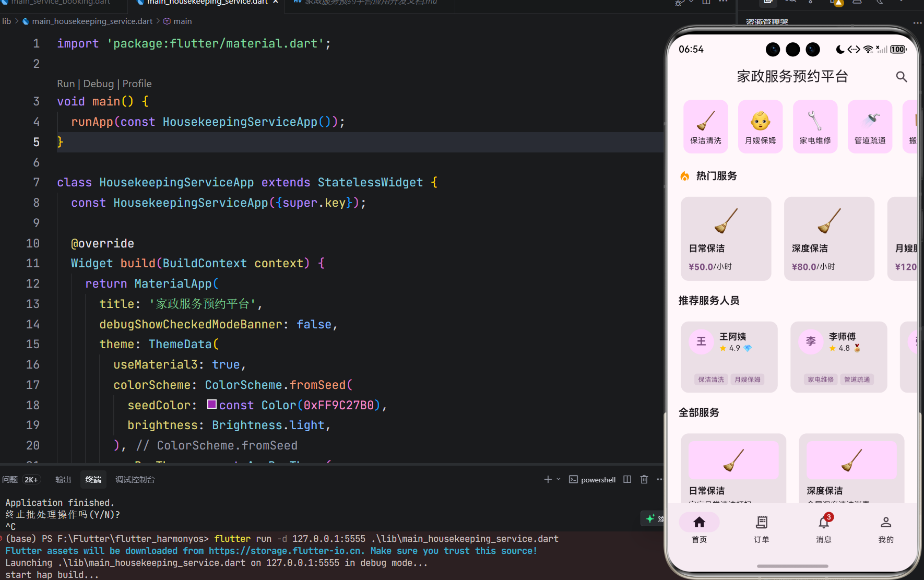Click the purple seedColor swatch on line 18
The image size is (924, 580).
(x=212, y=404)
